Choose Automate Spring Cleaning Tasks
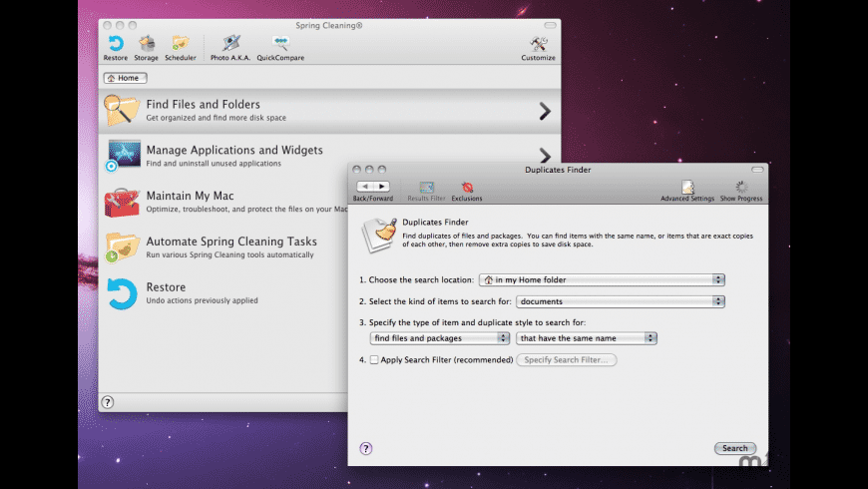 coord(229,246)
